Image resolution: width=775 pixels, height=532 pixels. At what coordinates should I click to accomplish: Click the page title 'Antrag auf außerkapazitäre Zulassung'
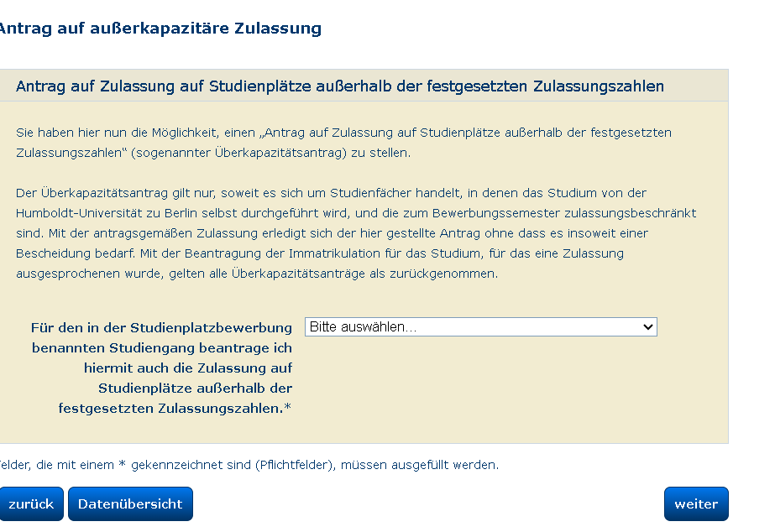[x=160, y=29]
